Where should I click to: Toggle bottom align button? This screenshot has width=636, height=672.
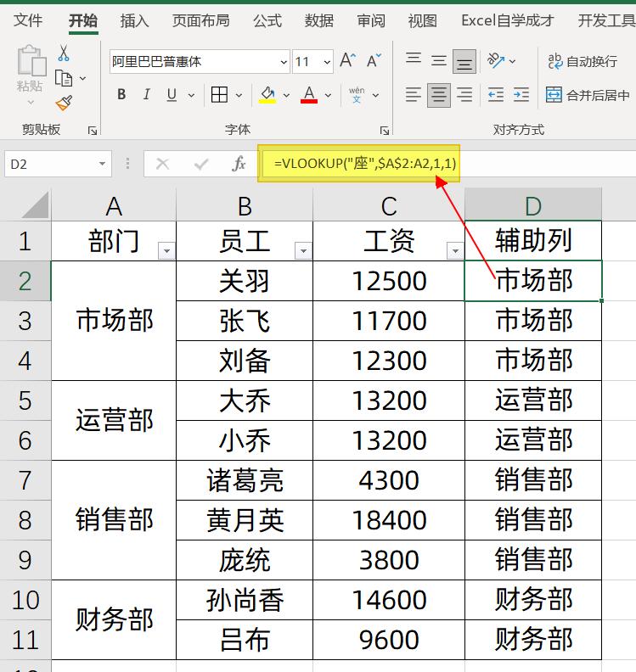tap(464, 61)
